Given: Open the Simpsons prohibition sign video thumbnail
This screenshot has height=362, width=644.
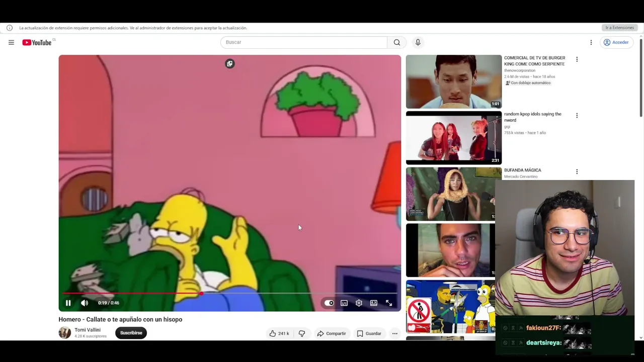Looking at the screenshot, I should (450, 307).
